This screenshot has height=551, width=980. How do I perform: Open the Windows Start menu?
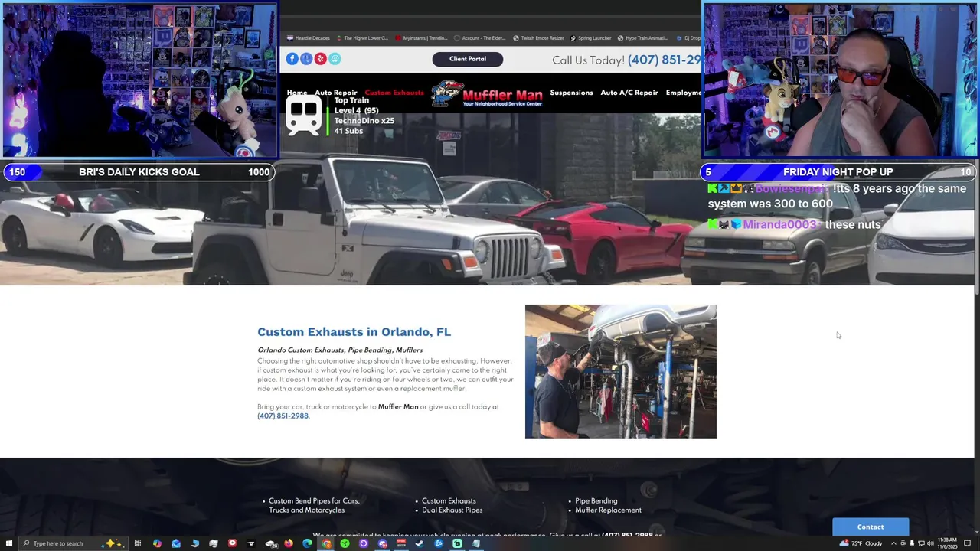pyautogui.click(x=8, y=543)
